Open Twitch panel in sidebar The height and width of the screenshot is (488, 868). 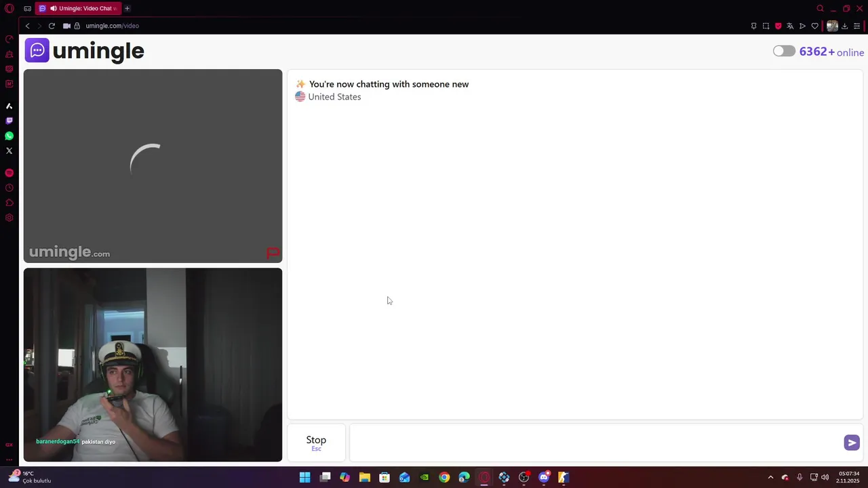(9, 121)
